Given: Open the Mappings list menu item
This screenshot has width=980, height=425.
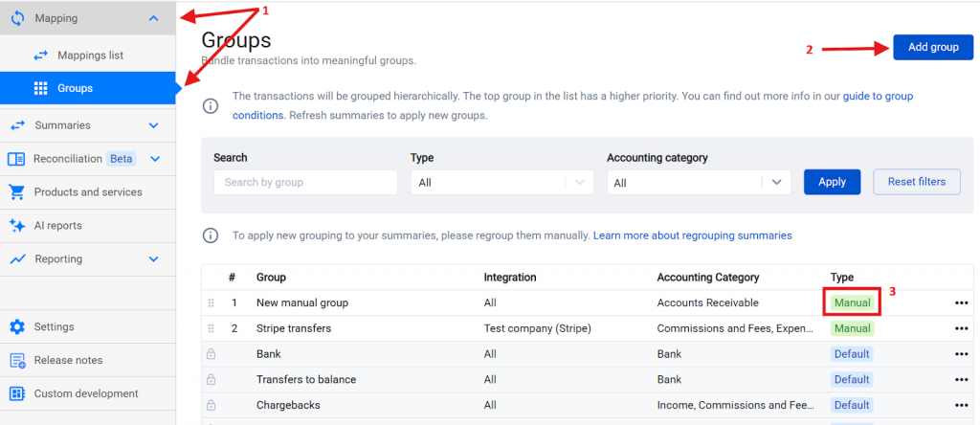Looking at the screenshot, I should click(90, 56).
